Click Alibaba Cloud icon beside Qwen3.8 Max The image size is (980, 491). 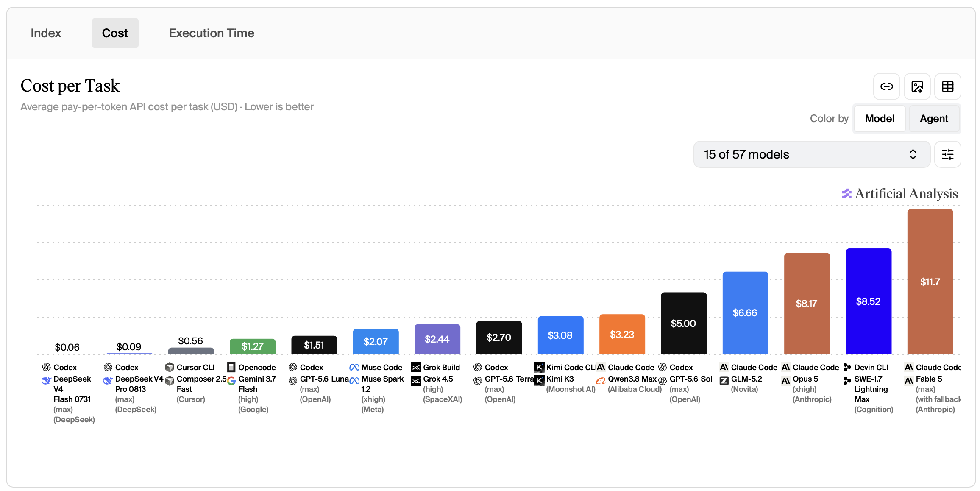click(601, 380)
